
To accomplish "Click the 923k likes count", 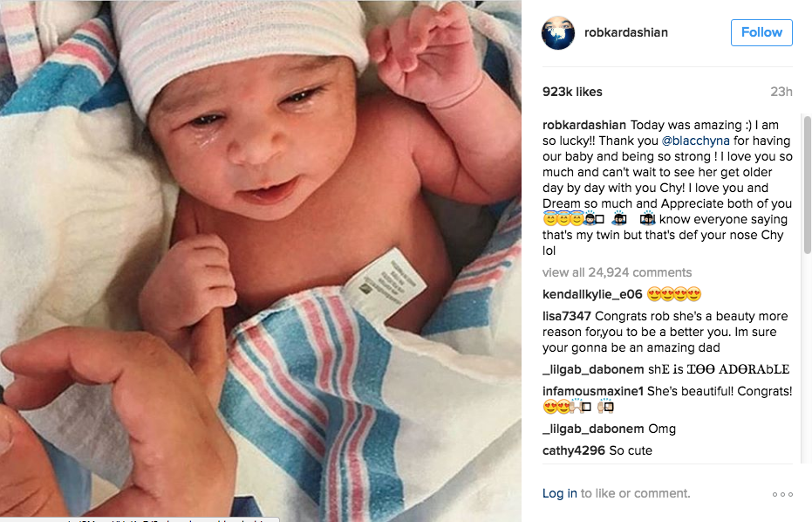I will point(572,92).
